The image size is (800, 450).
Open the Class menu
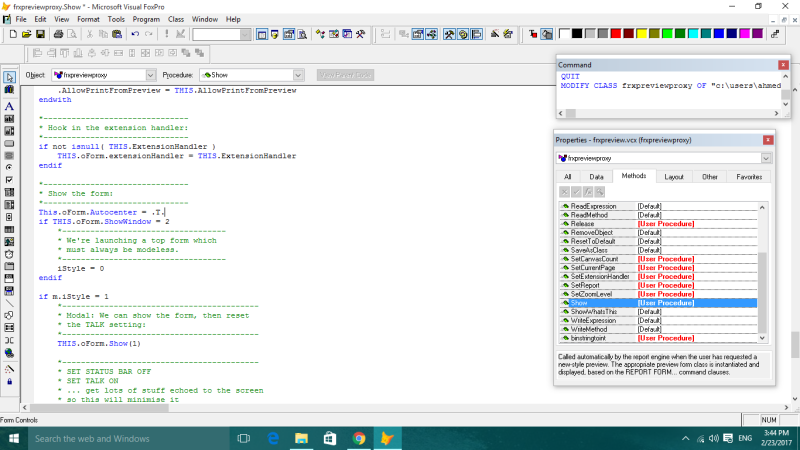tap(176, 19)
